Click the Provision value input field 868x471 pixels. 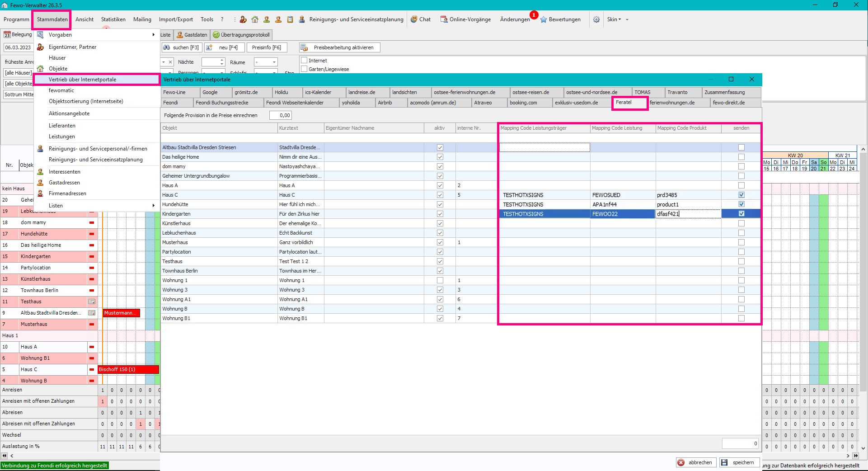[280, 115]
